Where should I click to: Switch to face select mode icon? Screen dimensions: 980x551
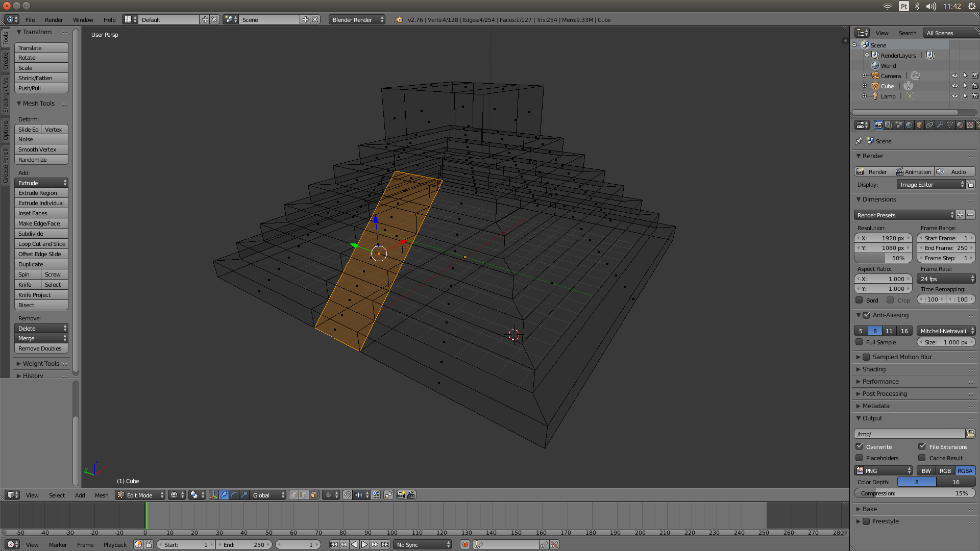click(x=314, y=495)
